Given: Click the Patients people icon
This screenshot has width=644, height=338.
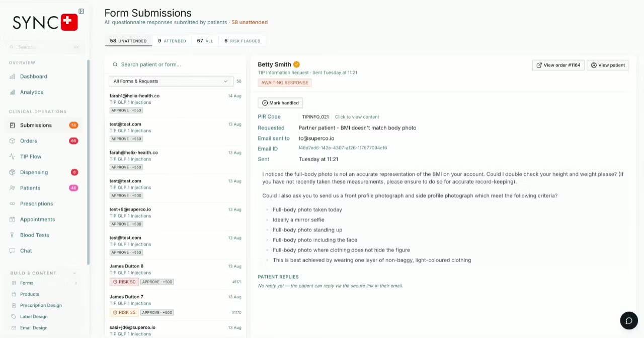Looking at the screenshot, I should pyautogui.click(x=13, y=188).
